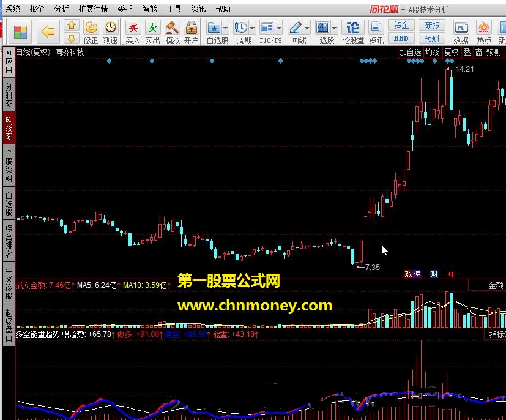Click the leftmost blue diamond info marker
This screenshot has width=506, height=420.
click(109, 61)
